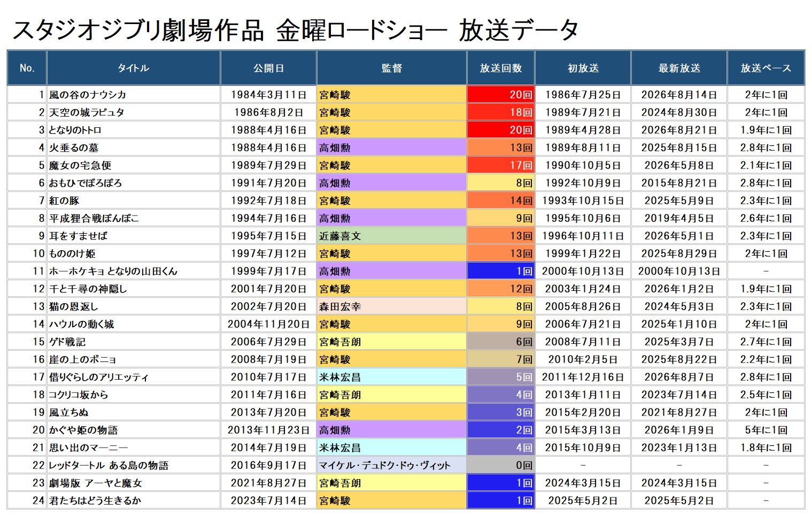Select the director cell 森田宏幸
This screenshot has height=516, width=812.
pos(392,306)
